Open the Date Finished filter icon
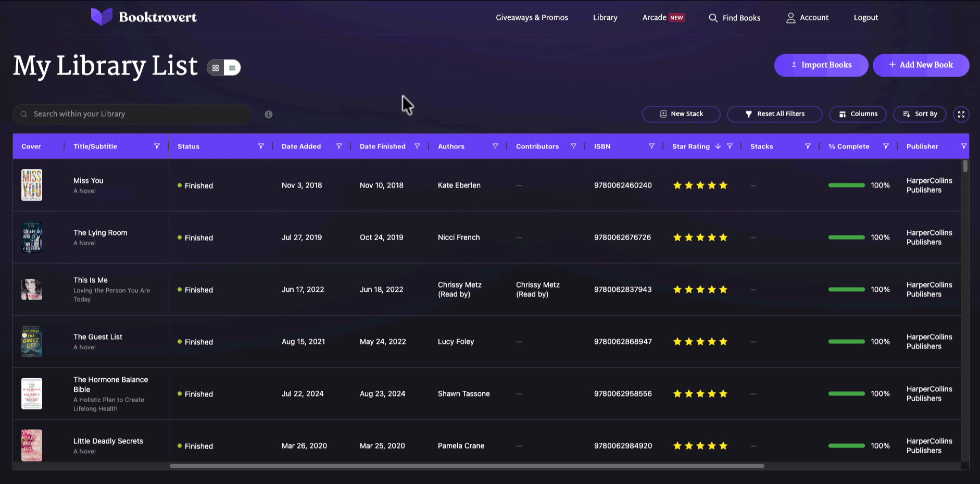980x484 pixels. tap(417, 146)
